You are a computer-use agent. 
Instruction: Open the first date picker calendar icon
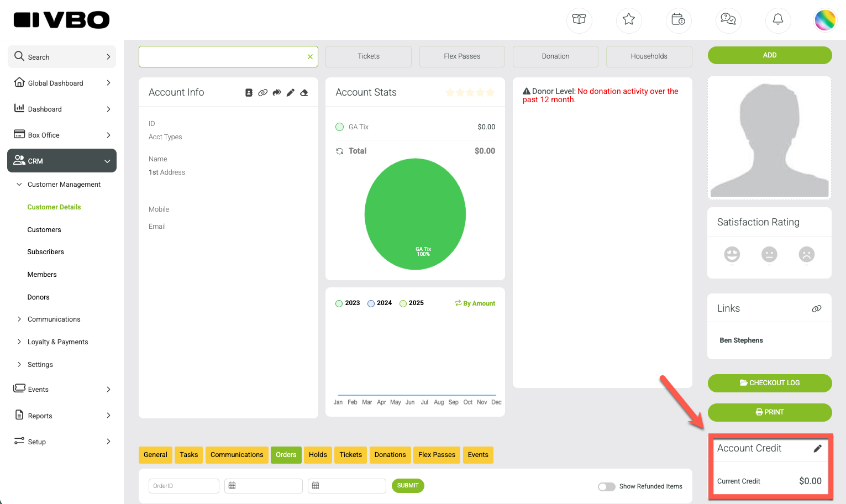[232, 486]
